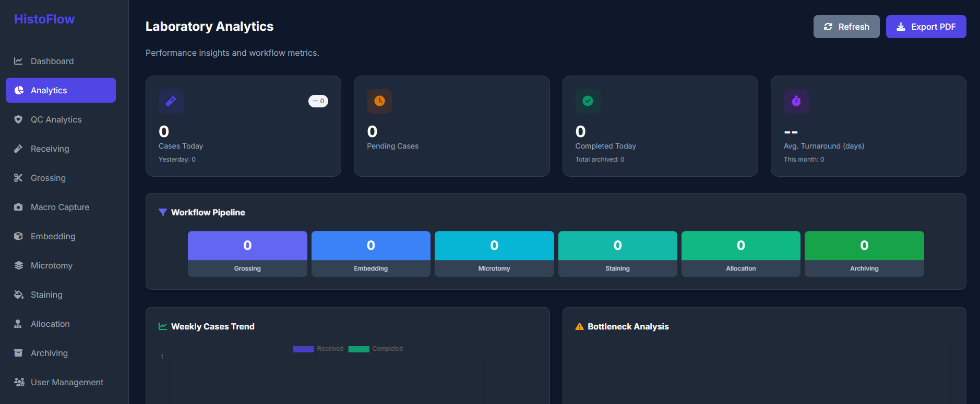Click the purple pen icon on Cases Today card

pyautogui.click(x=171, y=101)
